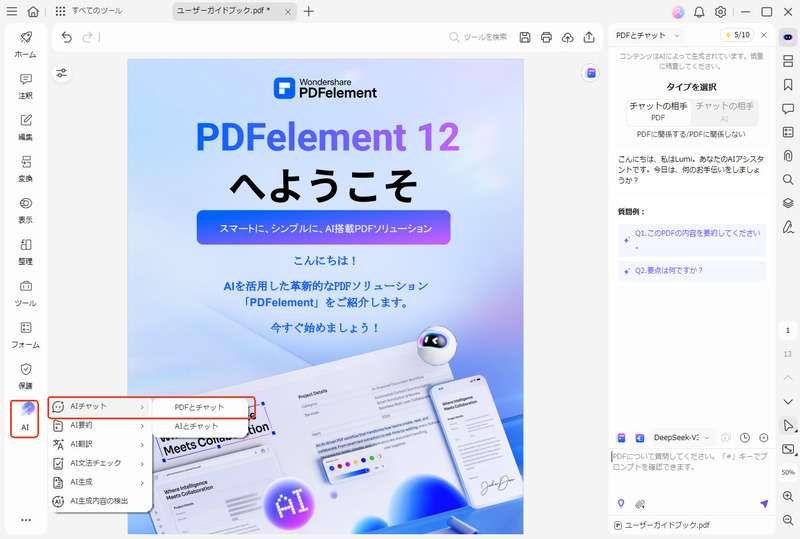Go to the next page with down chevron

click(788, 402)
